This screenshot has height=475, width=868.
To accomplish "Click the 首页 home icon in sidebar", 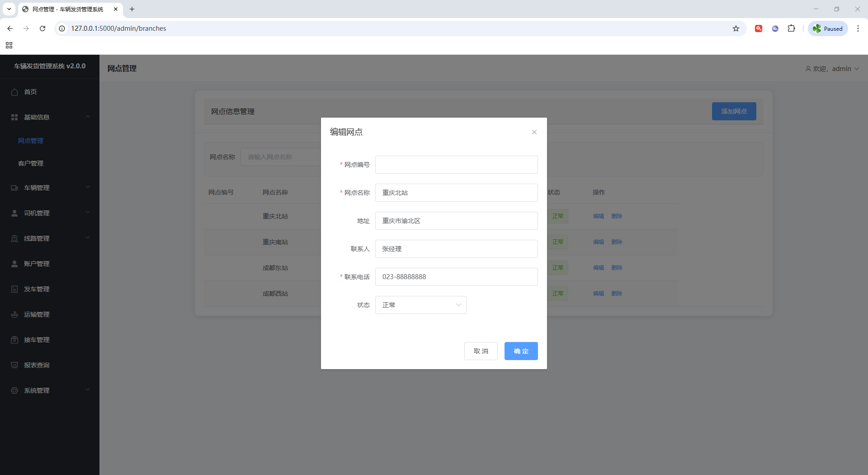I will 14,92.
